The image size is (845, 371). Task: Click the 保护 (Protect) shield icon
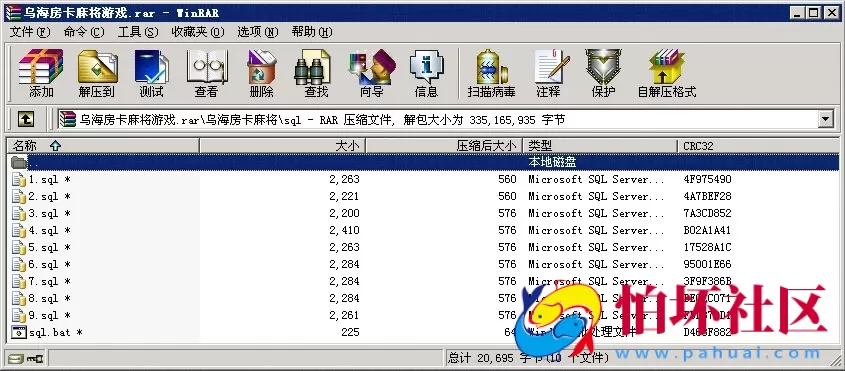point(603,73)
